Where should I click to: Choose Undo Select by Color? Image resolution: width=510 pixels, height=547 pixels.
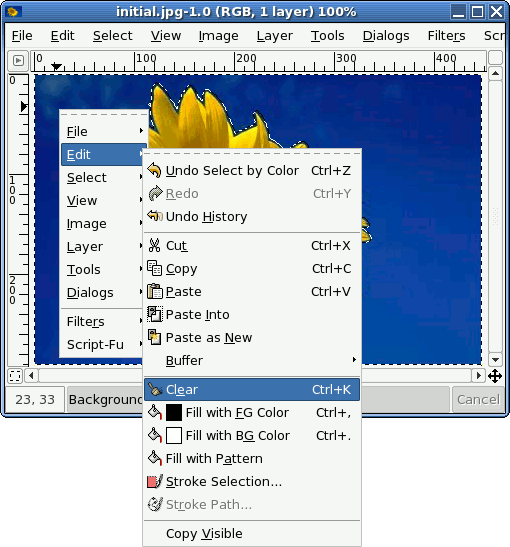tap(252, 171)
